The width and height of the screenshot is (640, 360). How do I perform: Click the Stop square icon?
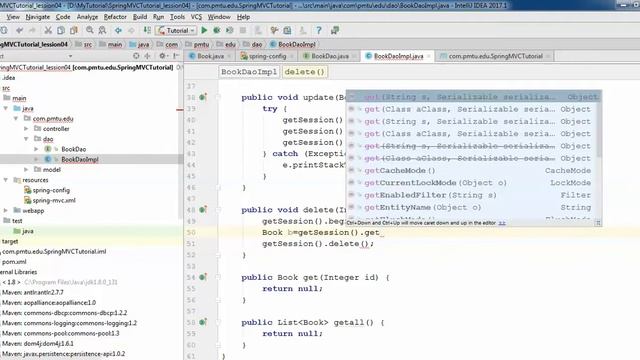coord(243,30)
